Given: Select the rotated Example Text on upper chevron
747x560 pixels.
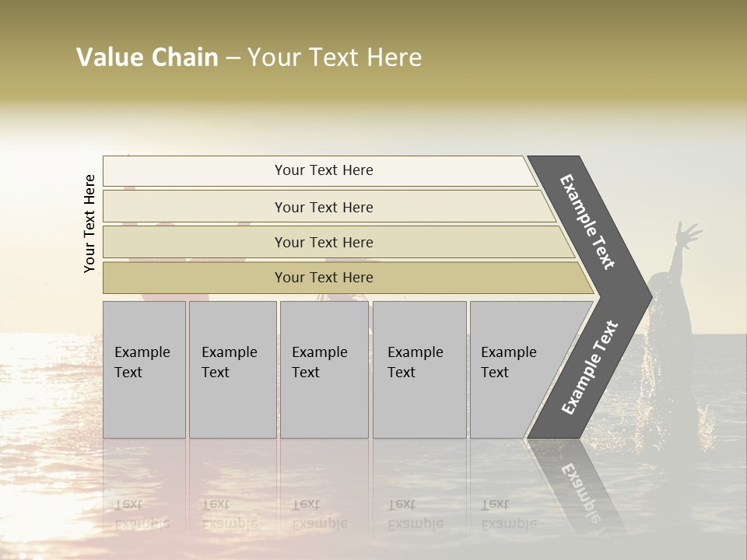Looking at the screenshot, I should click(x=587, y=222).
